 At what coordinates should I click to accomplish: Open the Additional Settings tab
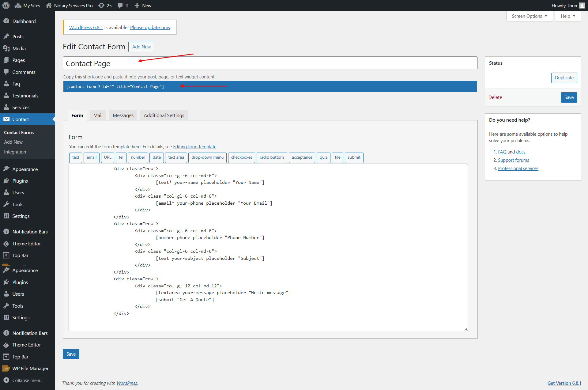coord(164,115)
